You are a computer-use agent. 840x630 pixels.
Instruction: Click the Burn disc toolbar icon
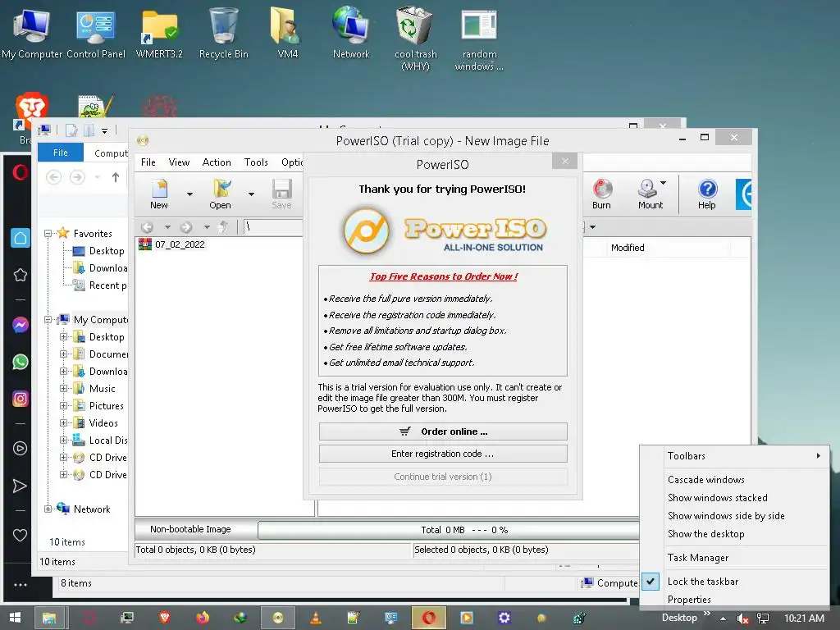coord(601,194)
